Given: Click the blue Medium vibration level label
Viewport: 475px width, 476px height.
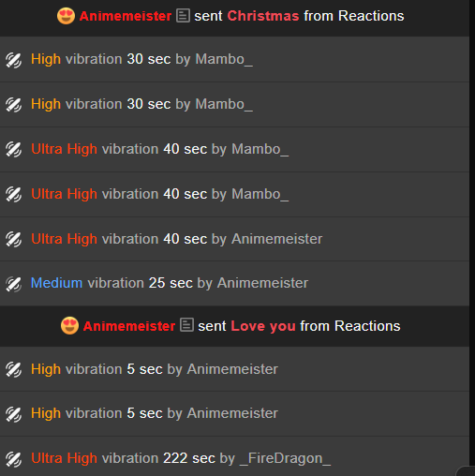Looking at the screenshot, I should point(56,283).
